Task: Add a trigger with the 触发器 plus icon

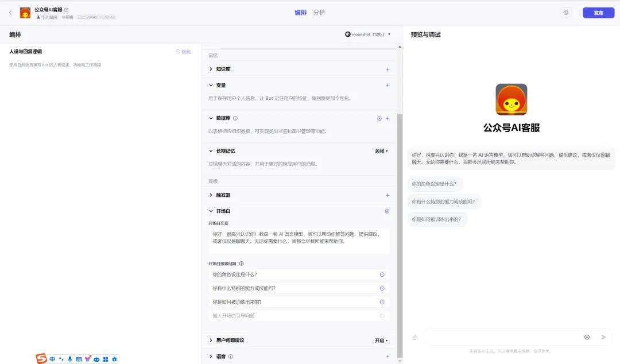Action: pos(387,195)
